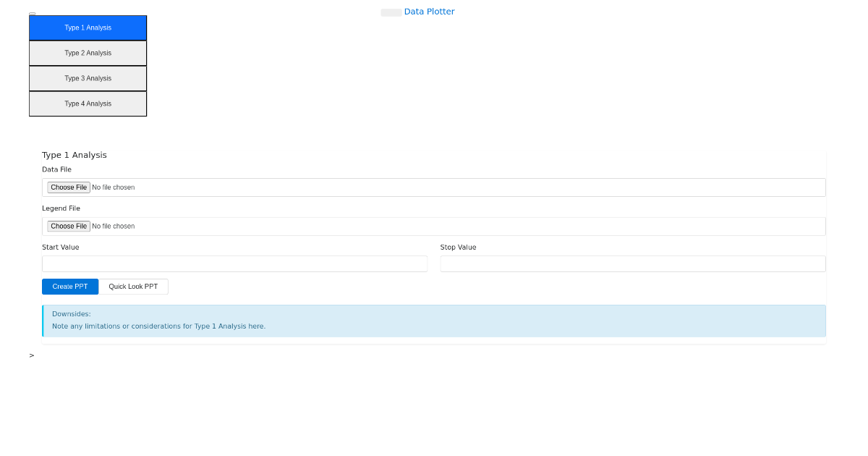Click the arrow expander at bottom left
The height and width of the screenshot is (456, 868).
point(31,355)
